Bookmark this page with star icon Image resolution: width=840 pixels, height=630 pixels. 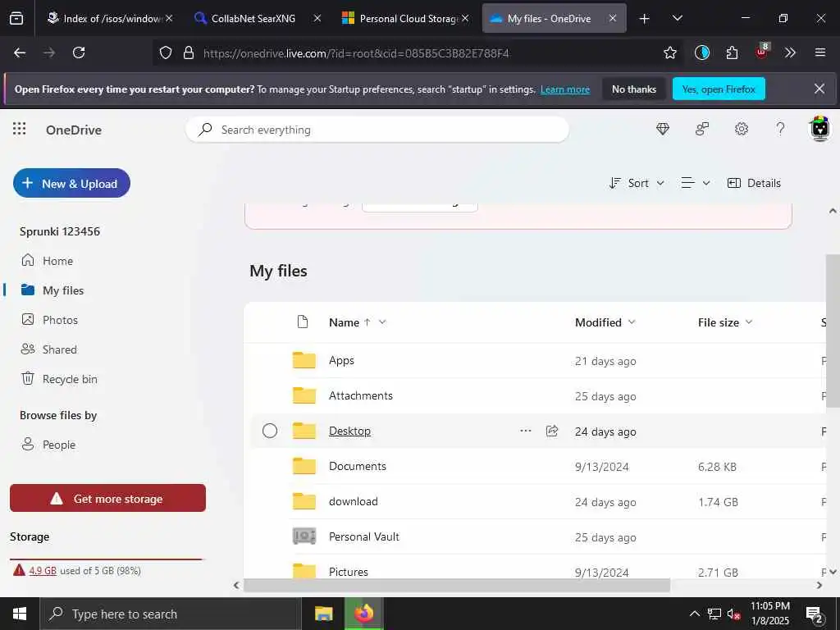point(669,52)
